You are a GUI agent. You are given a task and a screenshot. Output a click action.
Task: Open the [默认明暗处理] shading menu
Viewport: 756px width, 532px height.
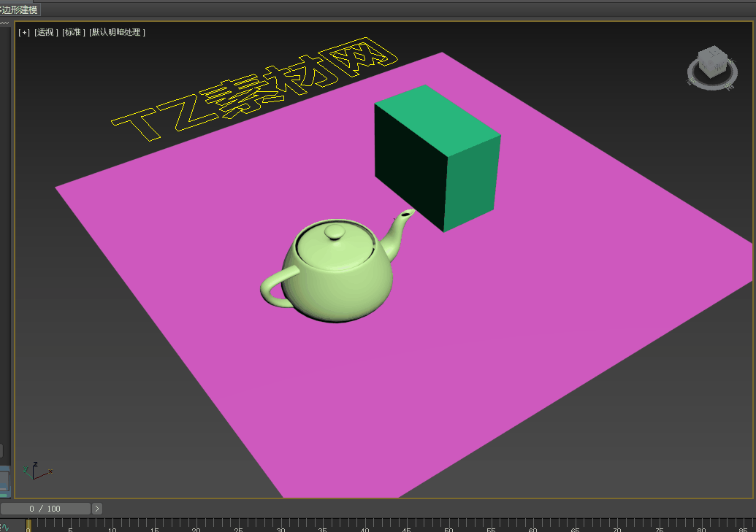coord(117,32)
